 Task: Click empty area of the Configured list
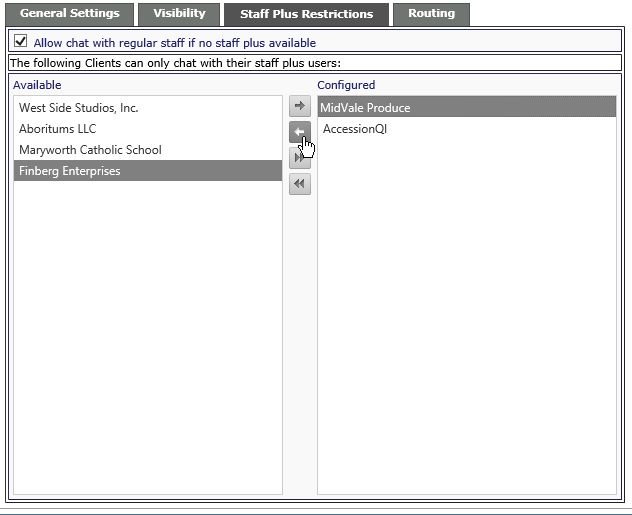click(x=467, y=316)
